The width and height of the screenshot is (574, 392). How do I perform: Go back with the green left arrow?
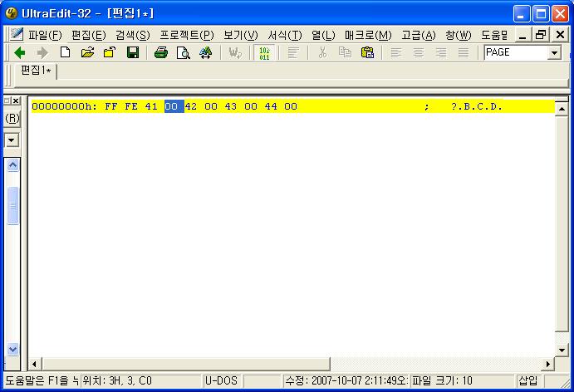point(20,52)
